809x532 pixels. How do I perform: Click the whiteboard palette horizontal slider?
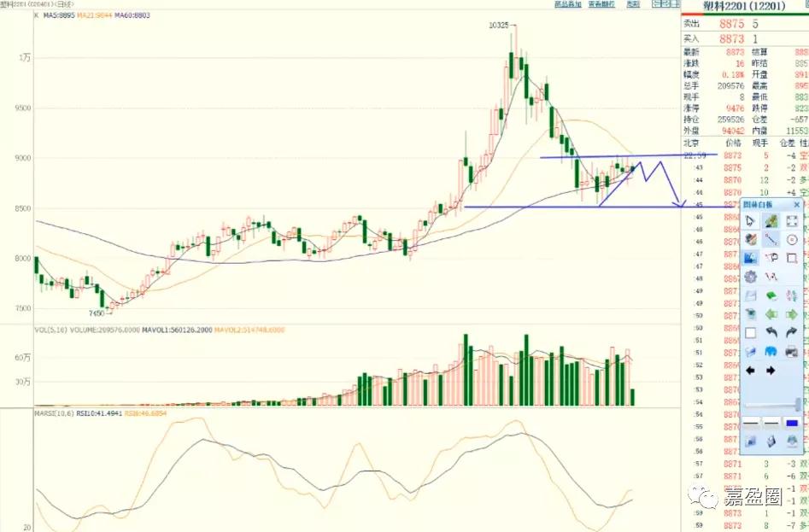click(x=771, y=405)
